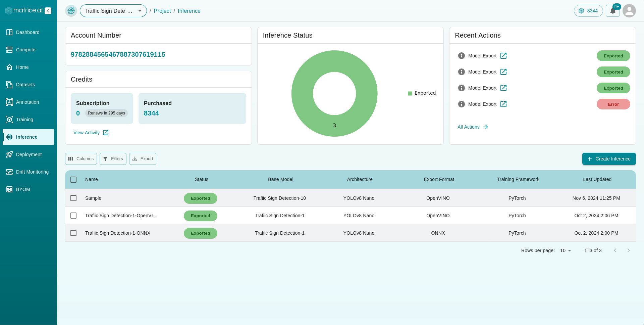Click the Traffic Sign Detection-10 base model cell
644x325 pixels.
280,198
